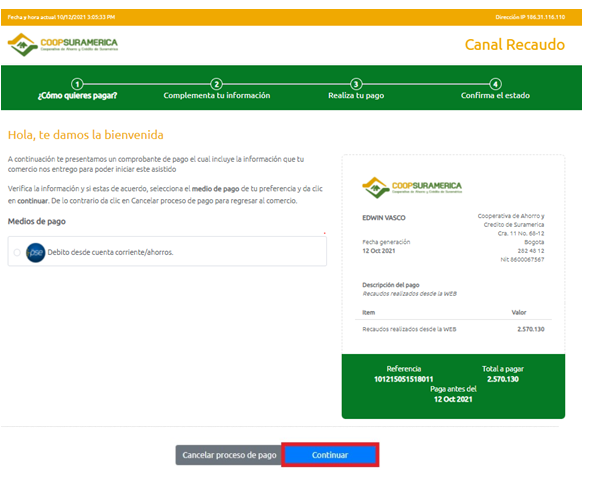
Task: Click the PSE payment method icon
Action: [35, 252]
